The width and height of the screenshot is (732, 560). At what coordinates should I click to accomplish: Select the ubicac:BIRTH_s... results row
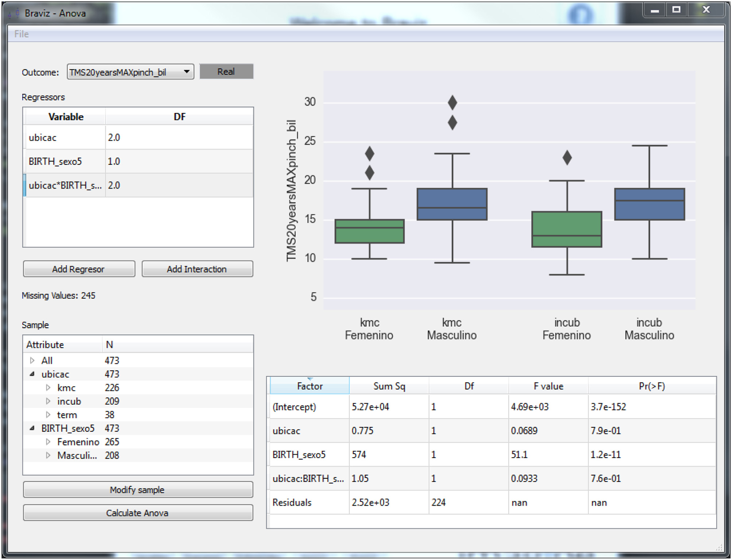click(x=492, y=478)
